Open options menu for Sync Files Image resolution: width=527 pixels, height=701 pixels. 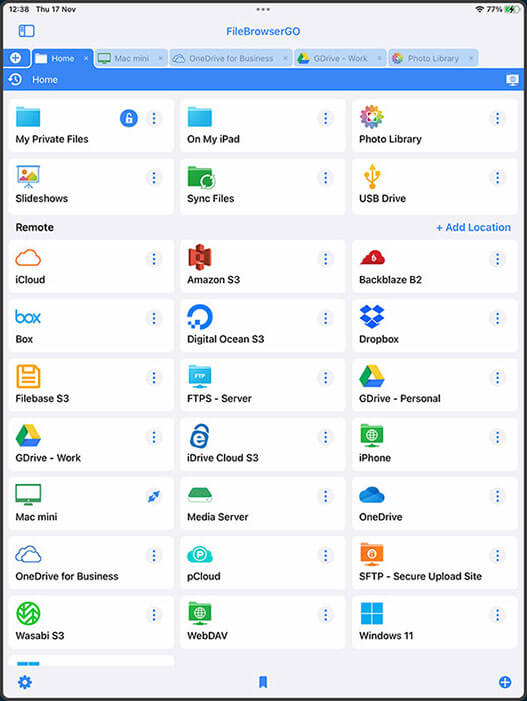tap(325, 178)
